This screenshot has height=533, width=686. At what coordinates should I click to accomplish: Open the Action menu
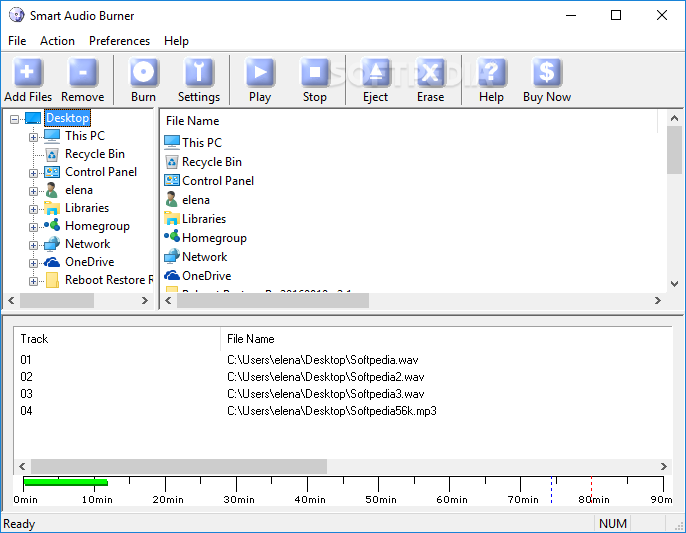coord(57,41)
